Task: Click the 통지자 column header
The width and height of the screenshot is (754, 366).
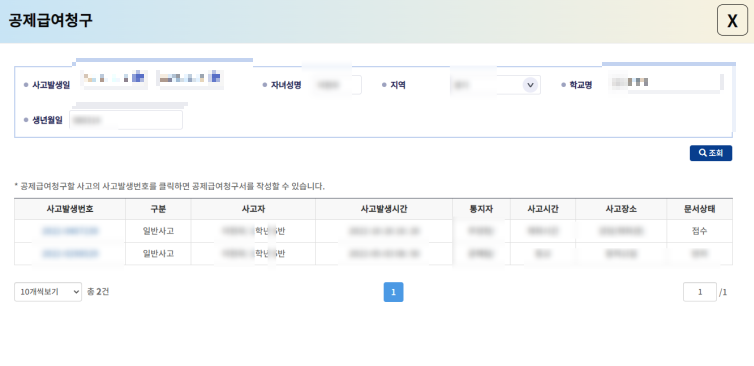Action: pyautogui.click(x=482, y=209)
